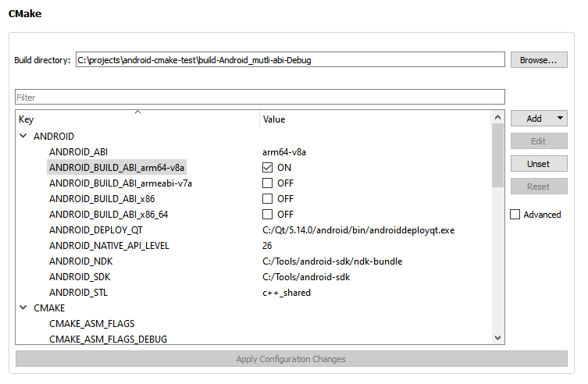
Task: Click the Value column header
Action: point(375,119)
